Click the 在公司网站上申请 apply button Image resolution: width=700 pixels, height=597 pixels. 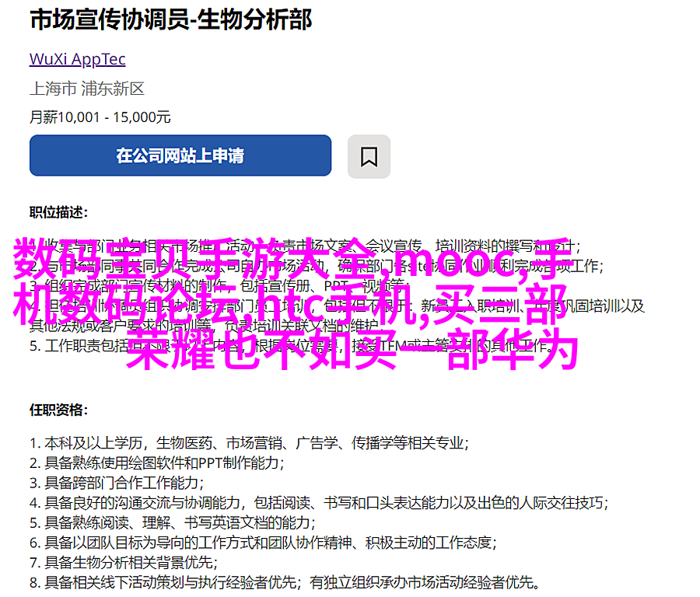180,155
